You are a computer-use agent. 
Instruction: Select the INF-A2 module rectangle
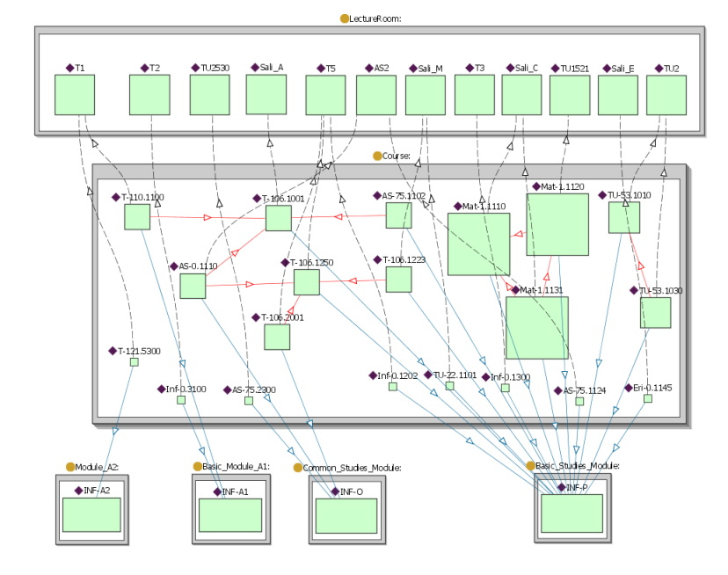click(x=91, y=514)
